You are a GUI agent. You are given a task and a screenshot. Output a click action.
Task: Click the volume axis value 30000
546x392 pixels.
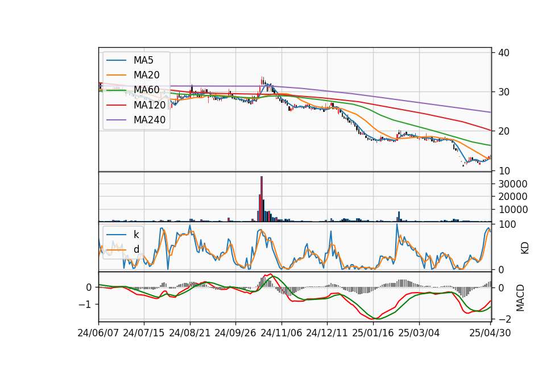[x=512, y=184]
